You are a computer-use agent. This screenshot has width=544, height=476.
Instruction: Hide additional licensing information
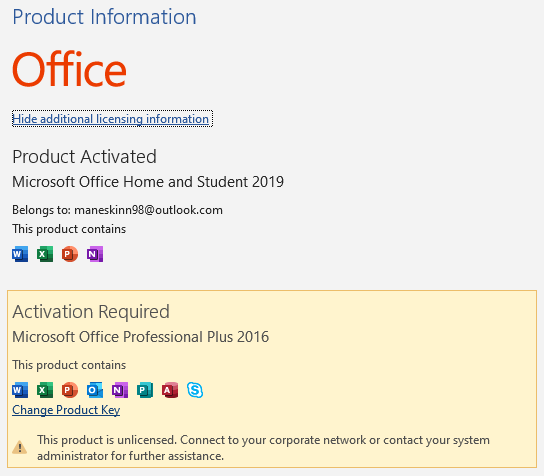111,119
